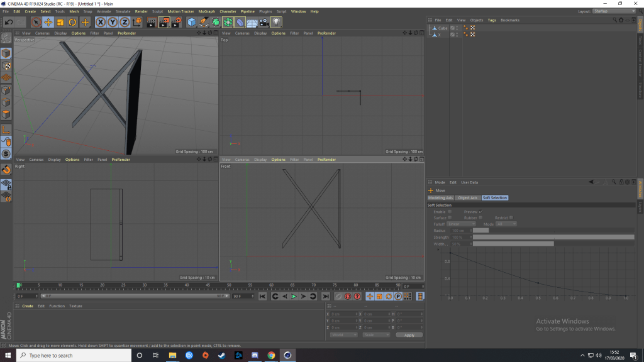The width and height of the screenshot is (644, 362).
Task: Open the MoGraph menu
Action: 206,11
